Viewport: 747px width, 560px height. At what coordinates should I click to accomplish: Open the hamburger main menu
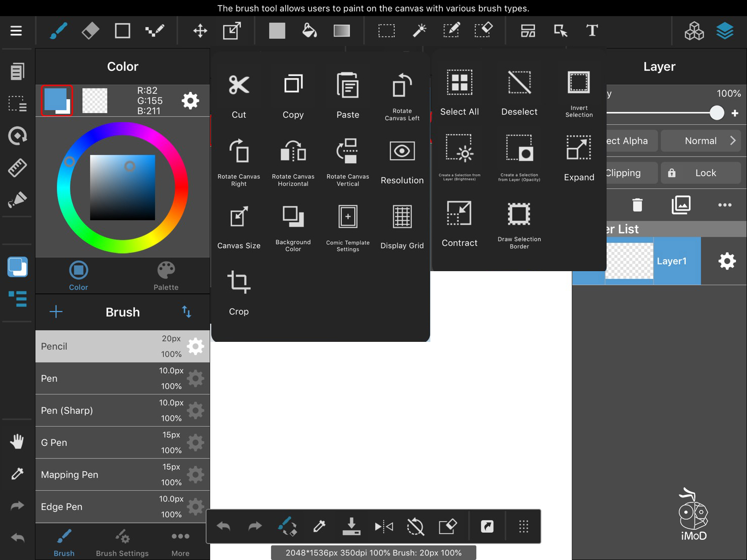16,31
